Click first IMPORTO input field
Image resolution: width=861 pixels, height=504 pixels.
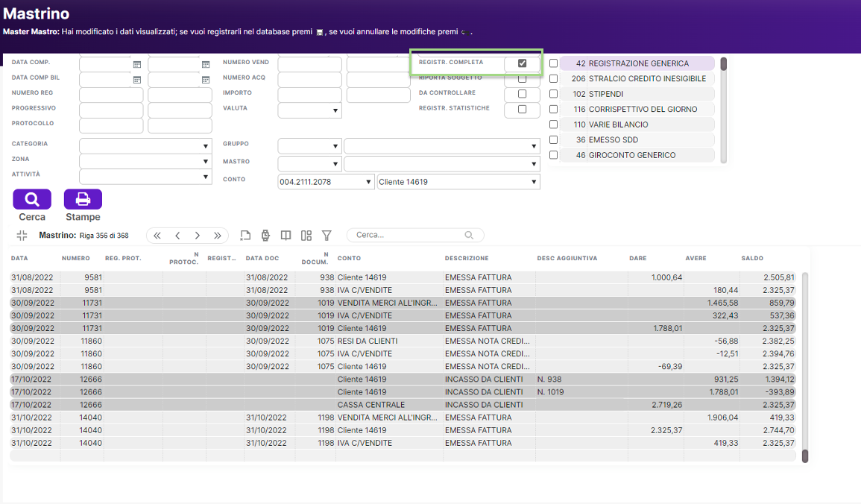pyautogui.click(x=309, y=95)
